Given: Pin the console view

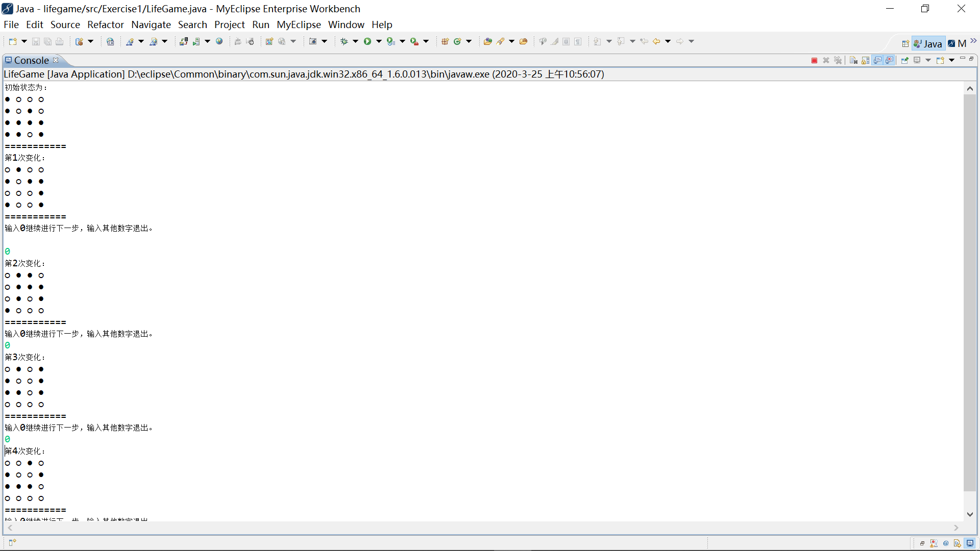Looking at the screenshot, I should coord(904,60).
